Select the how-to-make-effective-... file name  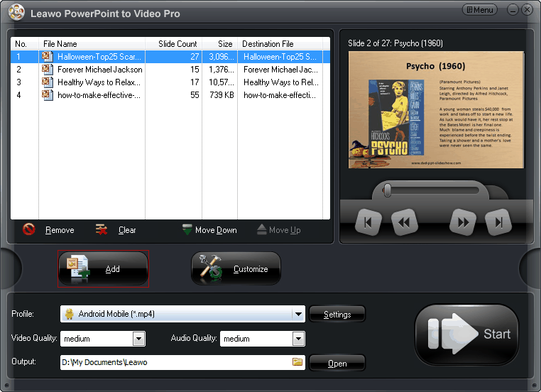(x=99, y=95)
